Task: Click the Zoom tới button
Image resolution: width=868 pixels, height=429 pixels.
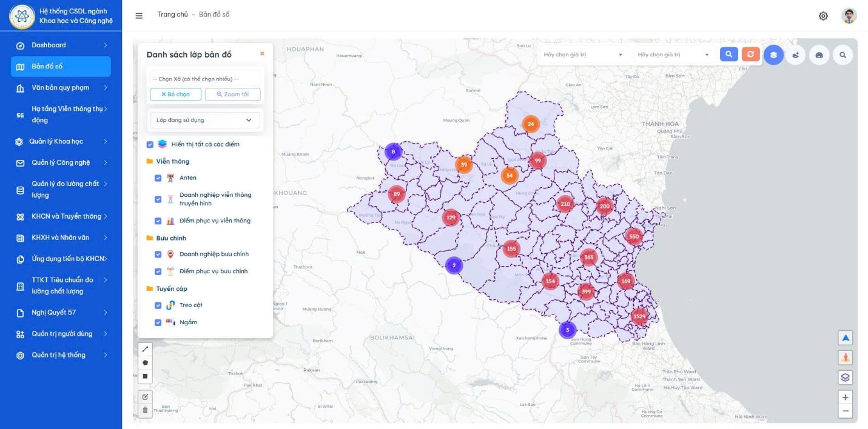Action: [232, 95]
